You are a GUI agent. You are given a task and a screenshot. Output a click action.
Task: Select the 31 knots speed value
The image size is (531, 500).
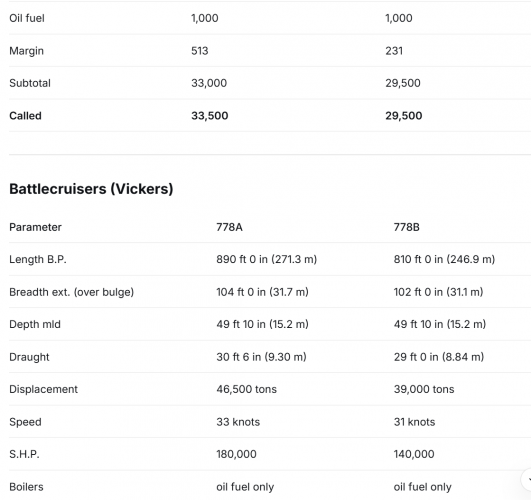click(414, 422)
